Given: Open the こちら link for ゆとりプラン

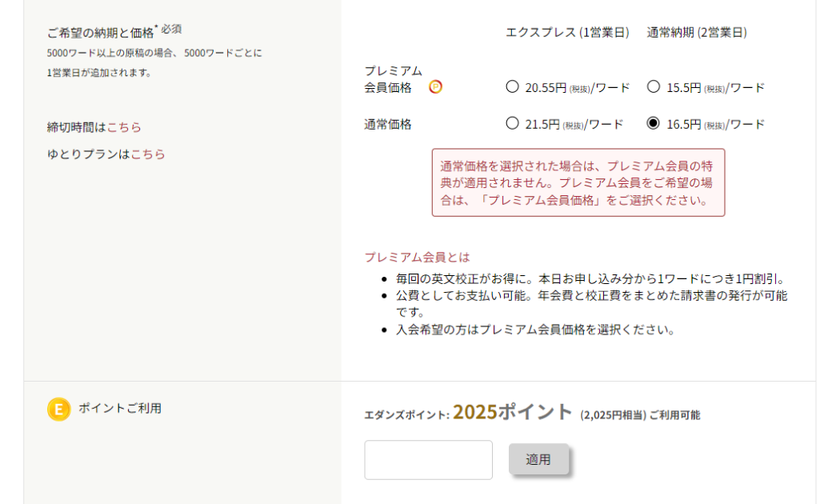Looking at the screenshot, I should (x=148, y=154).
